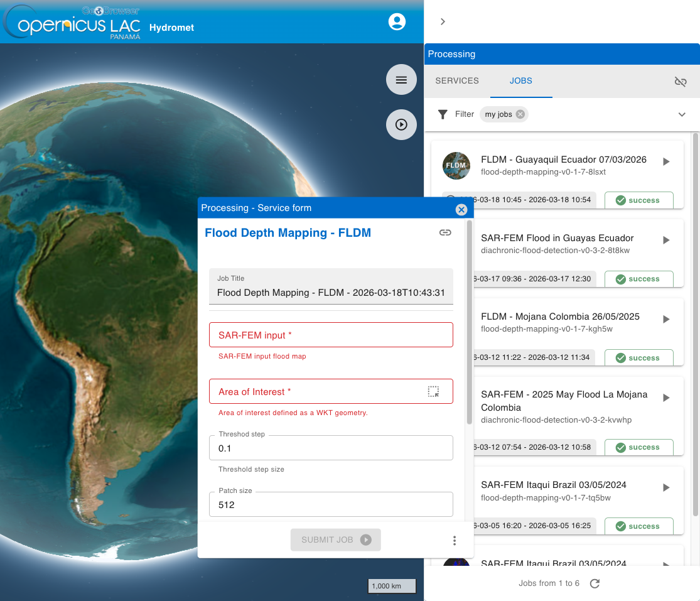Open the service form's three-dots options menu
The width and height of the screenshot is (700, 601).
pyautogui.click(x=455, y=540)
